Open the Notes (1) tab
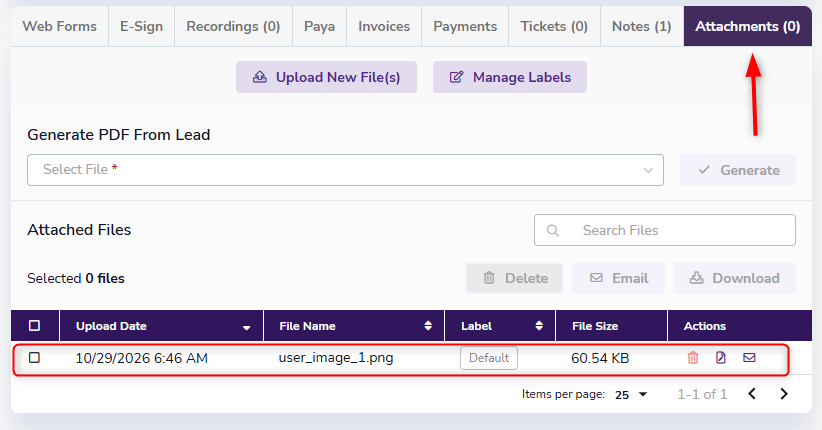822x430 pixels. 642,26
